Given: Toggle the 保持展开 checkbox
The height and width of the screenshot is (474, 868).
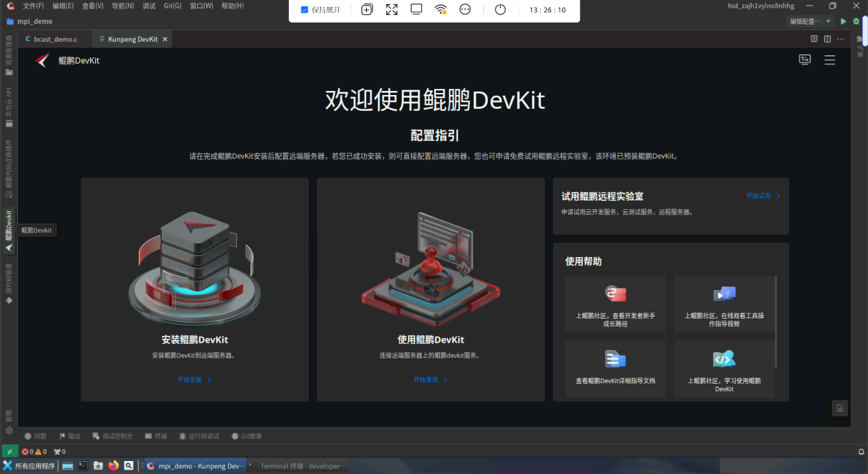Looking at the screenshot, I should pyautogui.click(x=305, y=10).
